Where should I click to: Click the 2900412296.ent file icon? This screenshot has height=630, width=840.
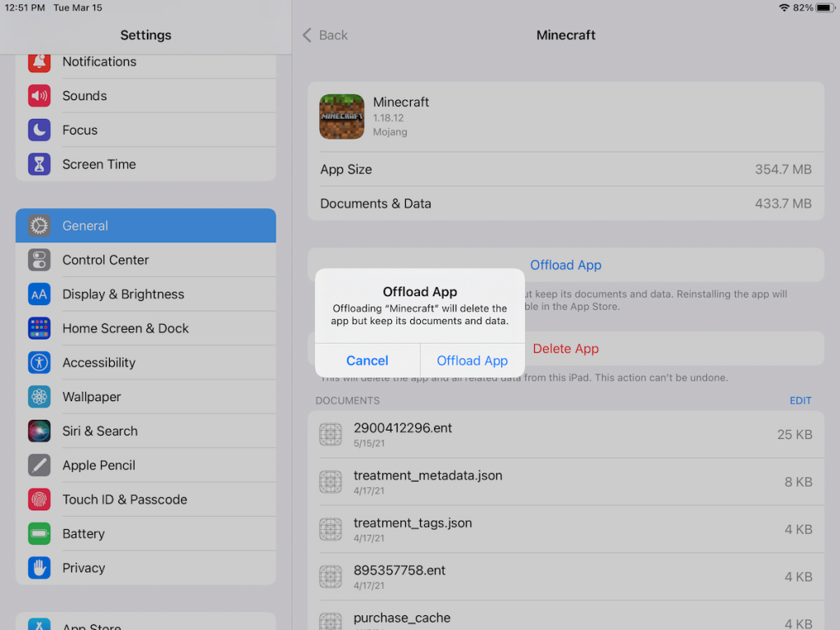click(331, 435)
